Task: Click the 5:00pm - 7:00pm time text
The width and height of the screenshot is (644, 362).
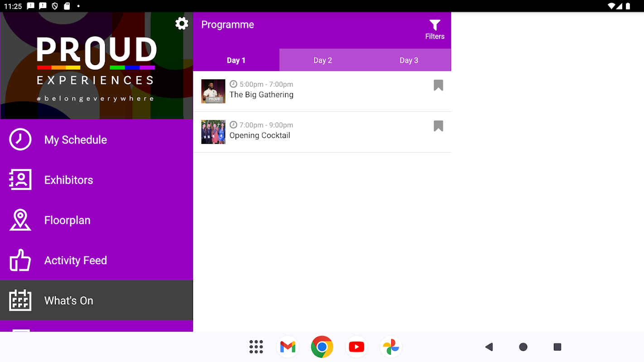Action: [x=266, y=84]
